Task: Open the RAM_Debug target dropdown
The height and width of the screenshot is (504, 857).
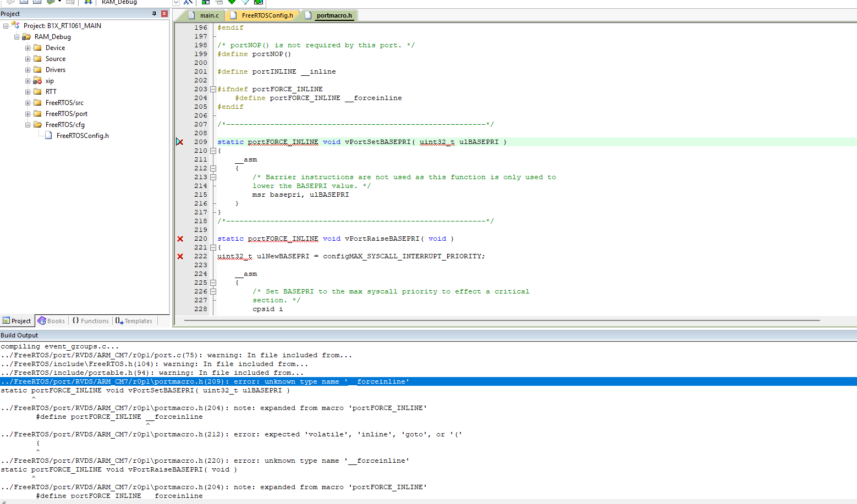Action: click(x=175, y=2)
